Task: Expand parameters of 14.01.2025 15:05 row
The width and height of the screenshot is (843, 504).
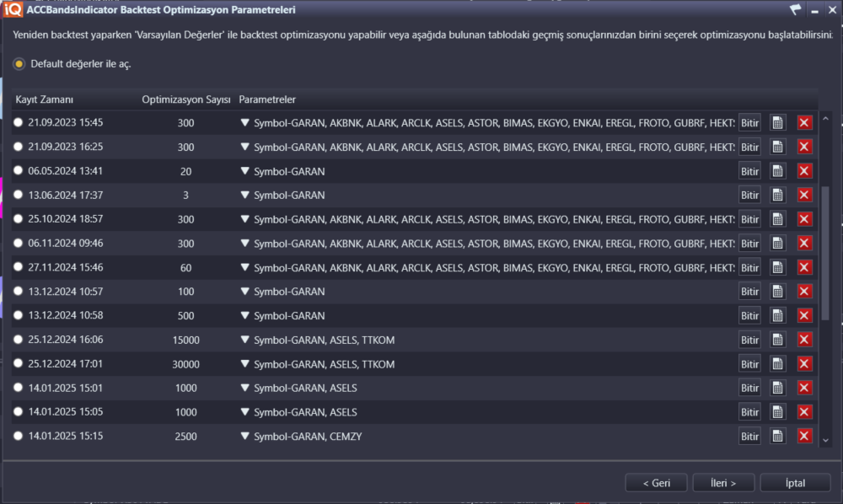Action: (x=244, y=412)
